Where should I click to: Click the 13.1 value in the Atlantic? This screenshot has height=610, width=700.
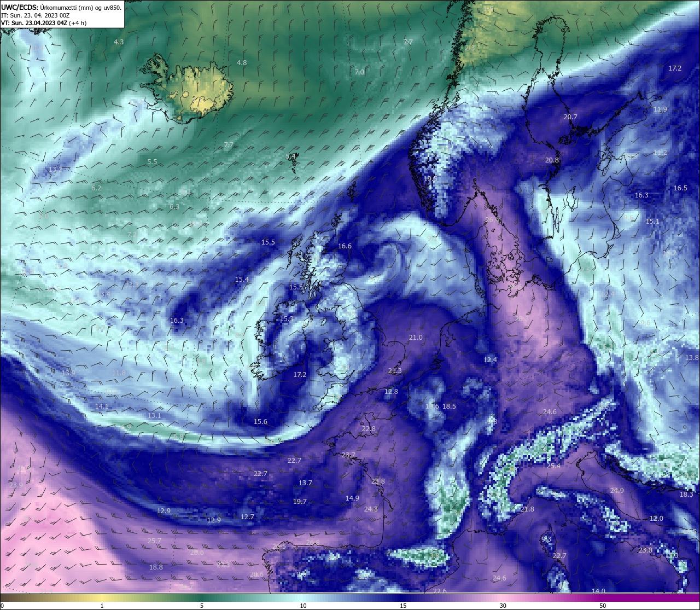(154, 416)
